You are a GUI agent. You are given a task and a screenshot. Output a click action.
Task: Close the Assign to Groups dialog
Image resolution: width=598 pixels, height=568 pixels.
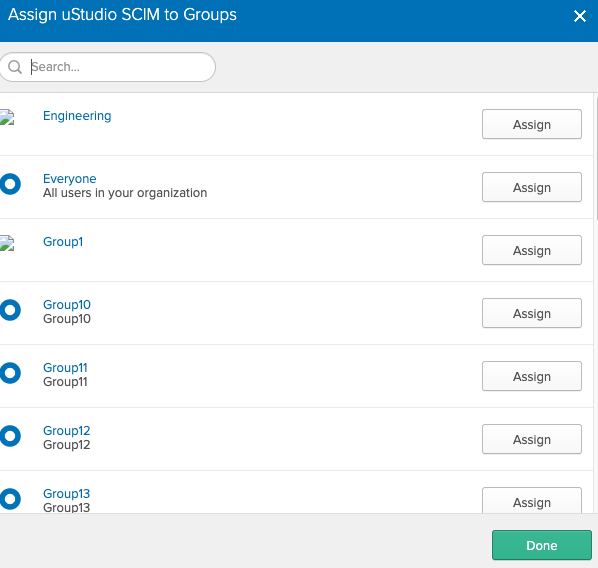pos(580,16)
